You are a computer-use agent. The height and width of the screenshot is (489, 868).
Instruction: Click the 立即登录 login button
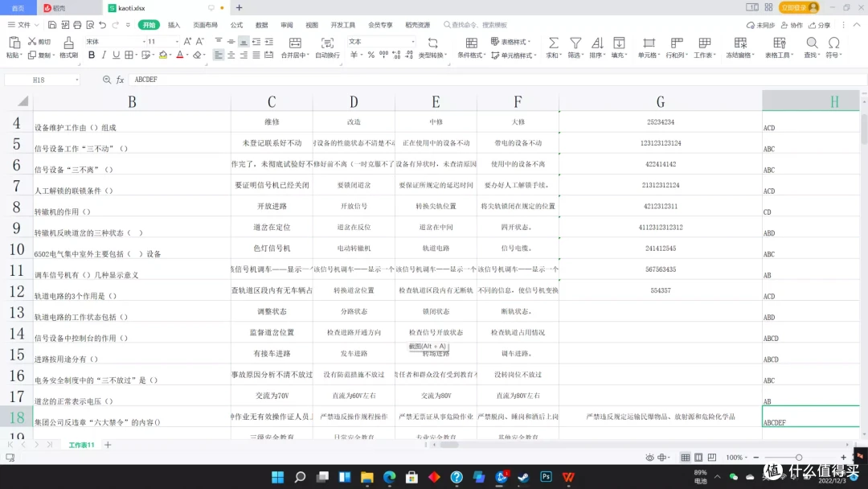[x=798, y=7]
